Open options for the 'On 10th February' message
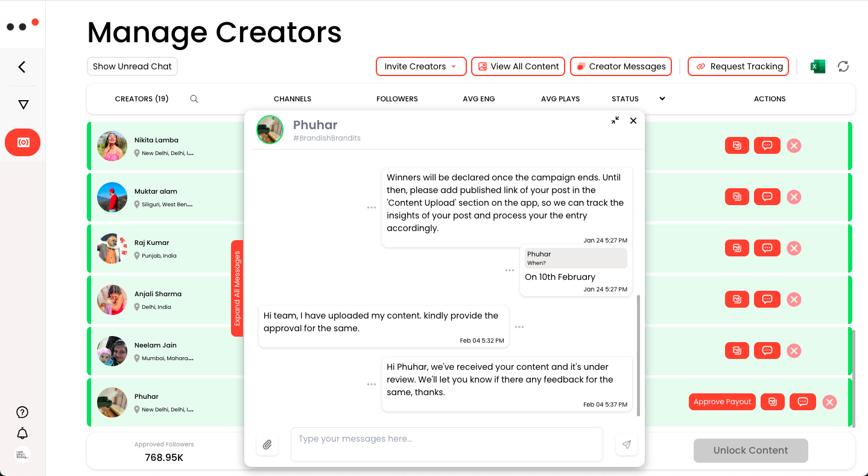 [x=510, y=271]
